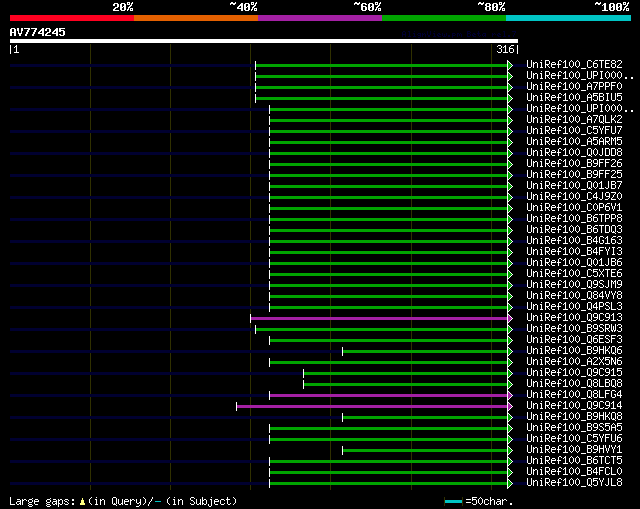Click the red 20% identity legend segment
This screenshot has width=640, height=509.
click(72, 18)
